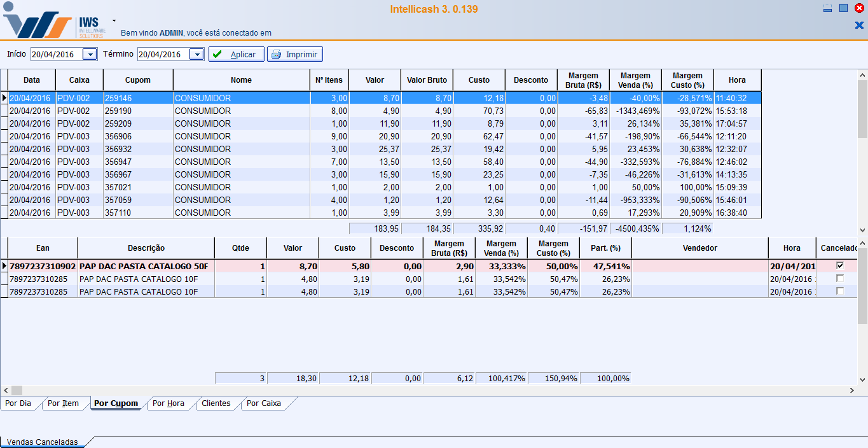Image resolution: width=868 pixels, height=448 pixels.
Task: Print the report with Imprimir
Action: 295,55
